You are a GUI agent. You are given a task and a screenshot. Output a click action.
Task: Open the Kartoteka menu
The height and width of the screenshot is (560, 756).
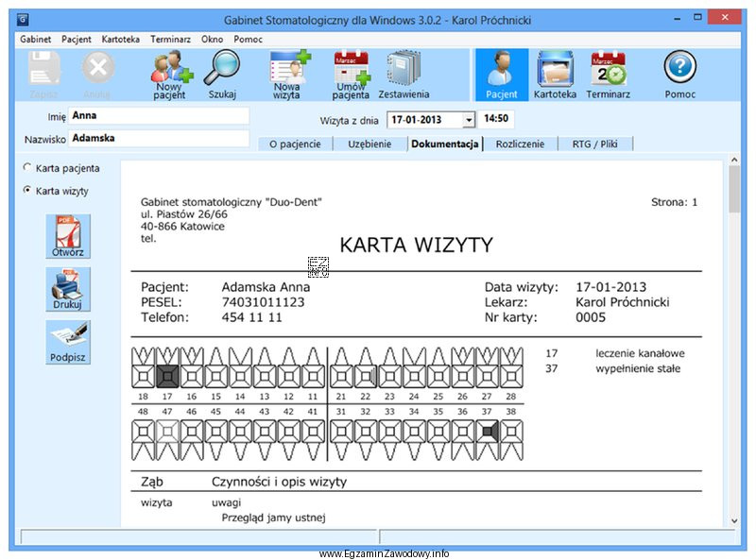click(x=121, y=39)
